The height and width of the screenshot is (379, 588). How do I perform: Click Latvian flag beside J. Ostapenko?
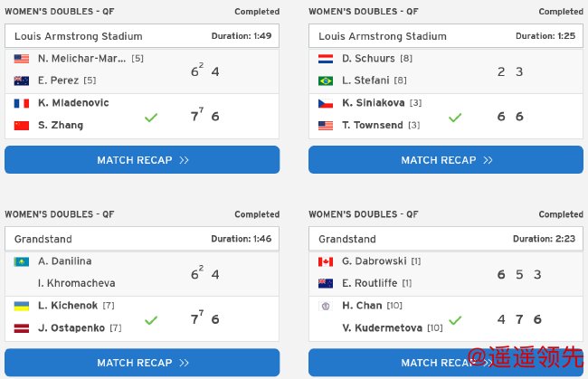point(22,328)
